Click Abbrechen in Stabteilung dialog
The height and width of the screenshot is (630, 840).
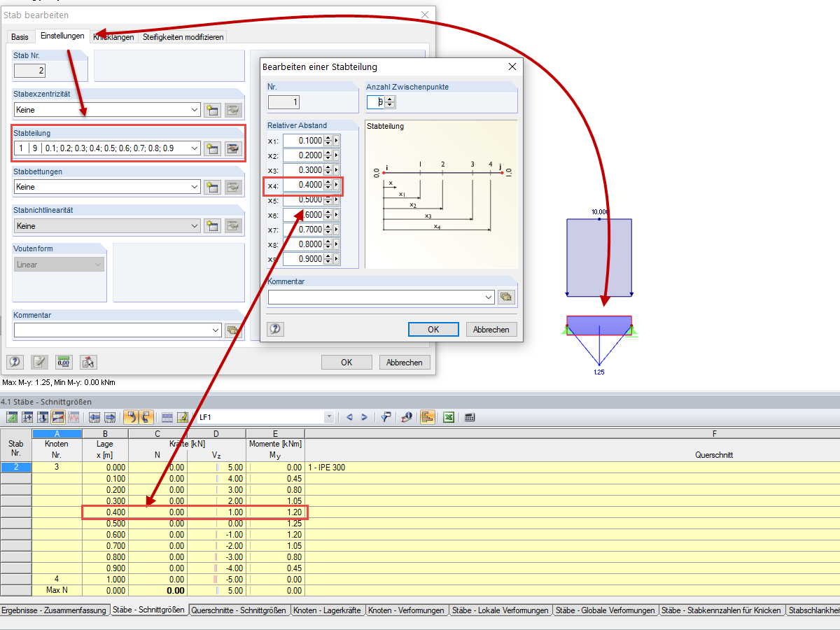click(491, 329)
